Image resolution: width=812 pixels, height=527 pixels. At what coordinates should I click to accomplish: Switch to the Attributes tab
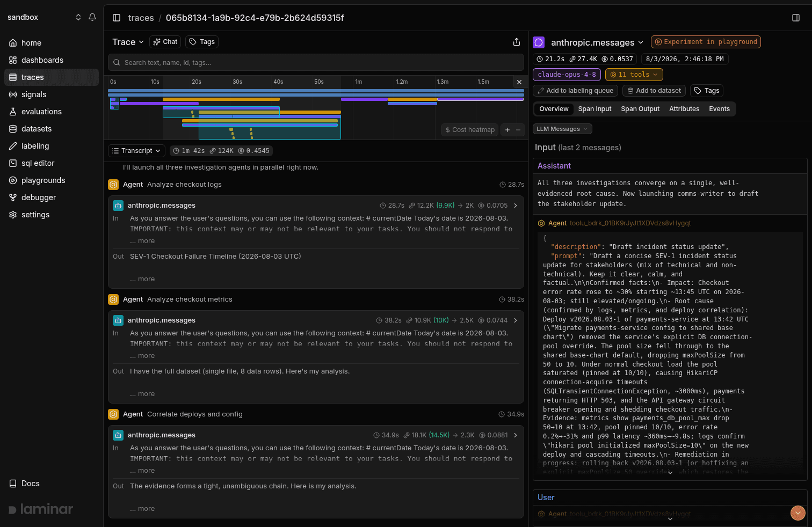point(684,109)
